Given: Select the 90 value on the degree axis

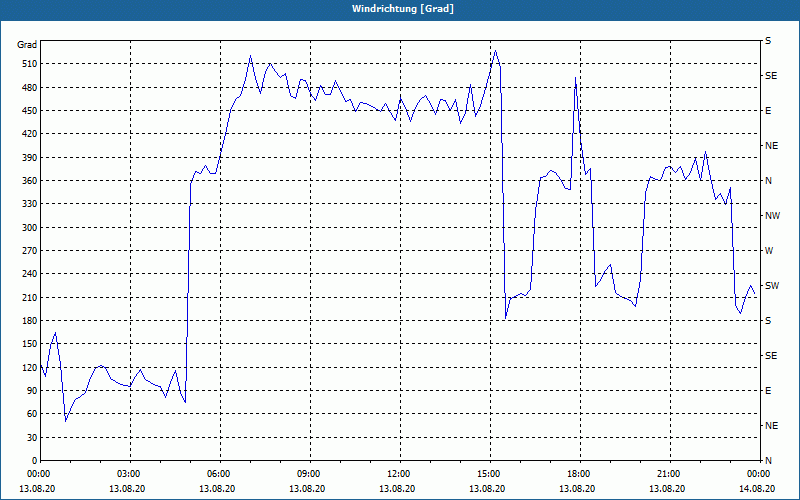Looking at the screenshot, I should [x=32, y=391].
